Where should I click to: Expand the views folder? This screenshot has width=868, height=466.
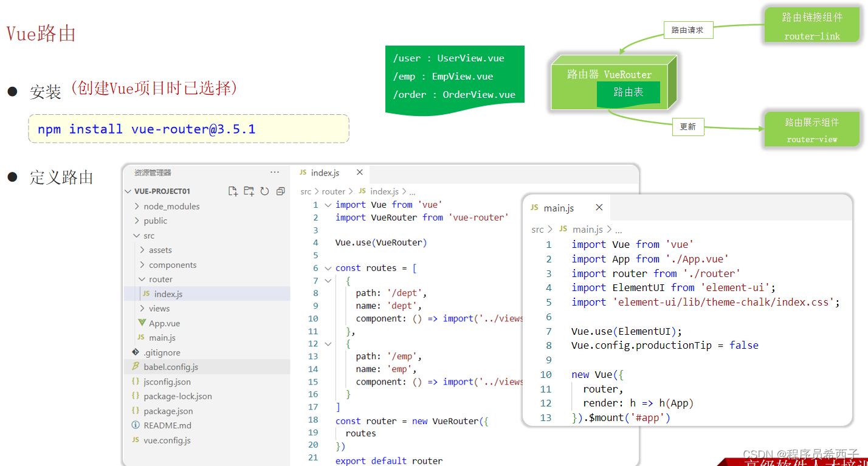pyautogui.click(x=142, y=309)
